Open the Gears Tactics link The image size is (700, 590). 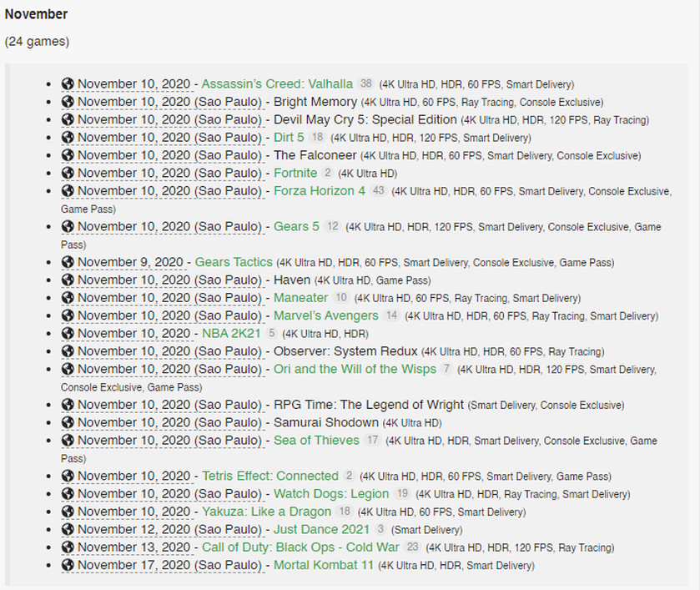(x=234, y=262)
